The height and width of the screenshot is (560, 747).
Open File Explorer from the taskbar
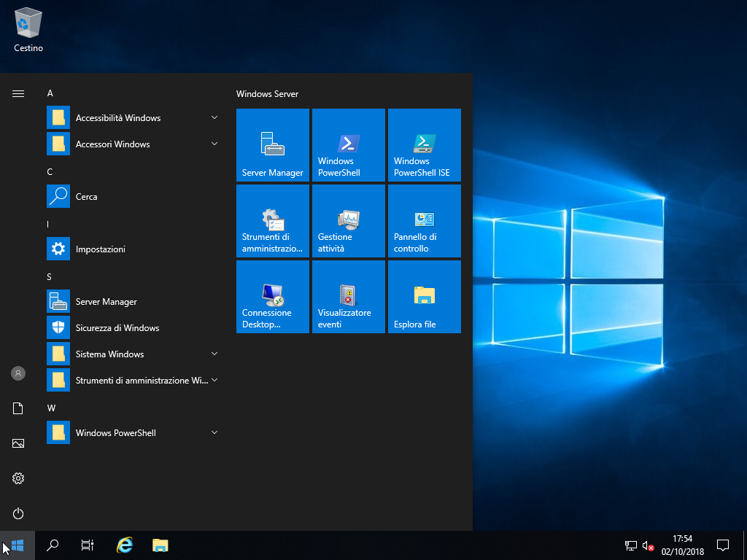click(x=160, y=545)
